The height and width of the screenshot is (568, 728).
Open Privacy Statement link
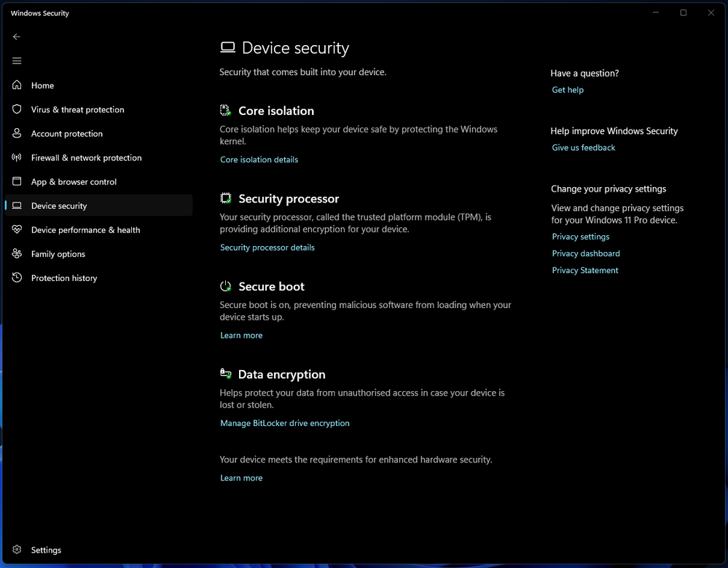(585, 270)
